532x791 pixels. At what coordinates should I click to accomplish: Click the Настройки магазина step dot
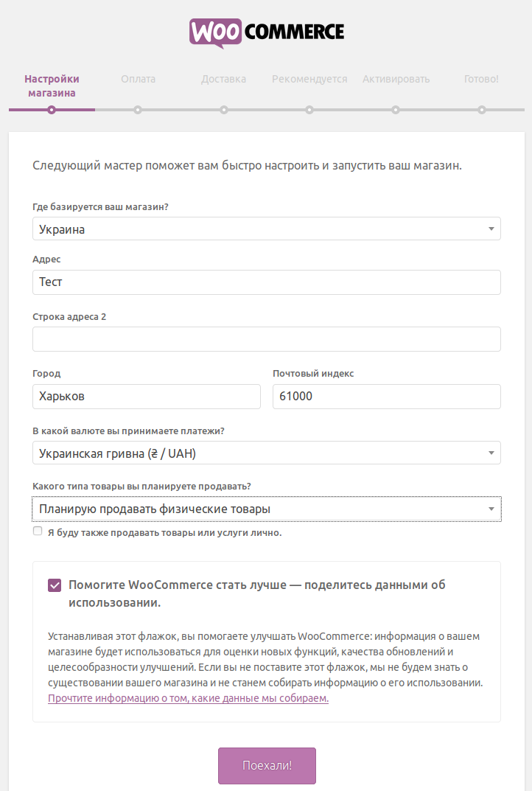pyautogui.click(x=52, y=110)
